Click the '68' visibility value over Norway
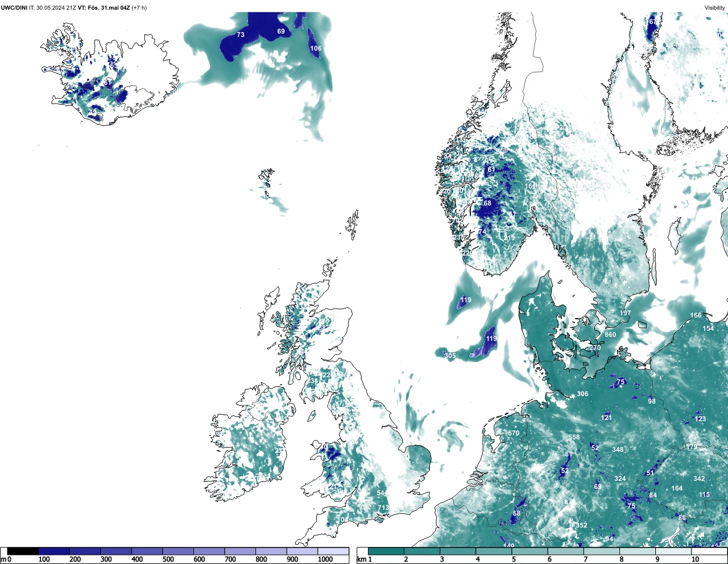728x564 pixels. tap(487, 203)
